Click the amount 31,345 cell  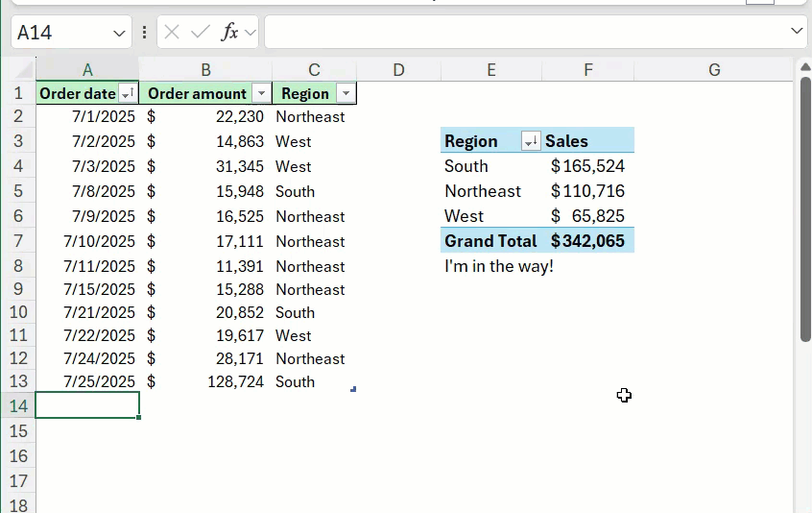[205, 166]
